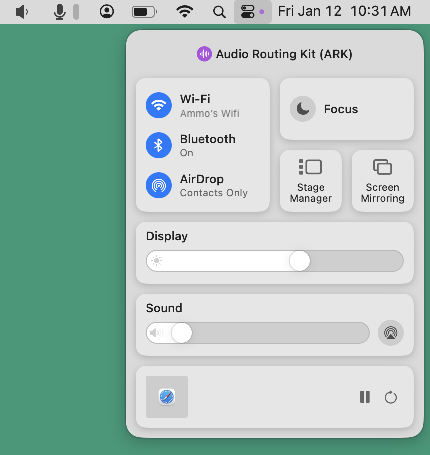This screenshot has height=455, width=430.
Task: Toggle the AirDrop circular icon
Action: pos(159,185)
